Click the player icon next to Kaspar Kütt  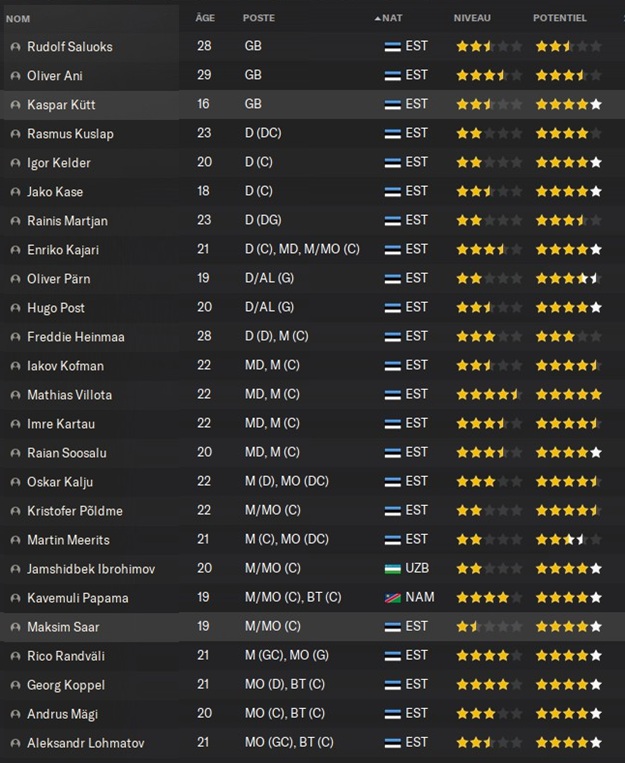(x=15, y=104)
